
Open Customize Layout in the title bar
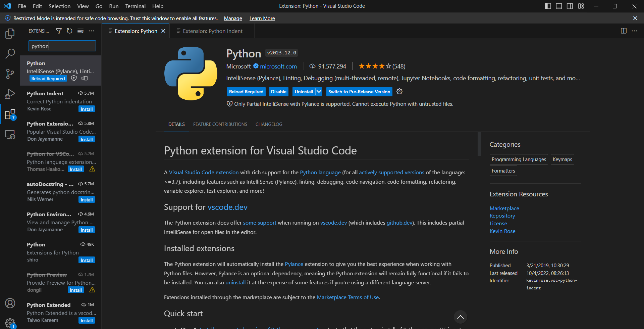581,6
